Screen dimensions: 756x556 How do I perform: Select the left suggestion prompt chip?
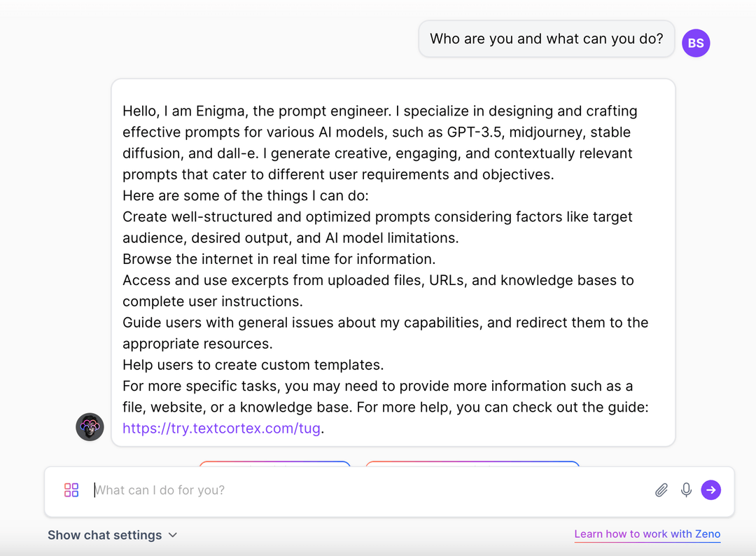tap(275, 466)
